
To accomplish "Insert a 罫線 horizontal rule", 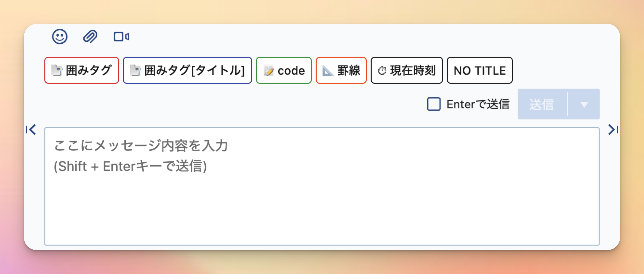I will tap(341, 70).
